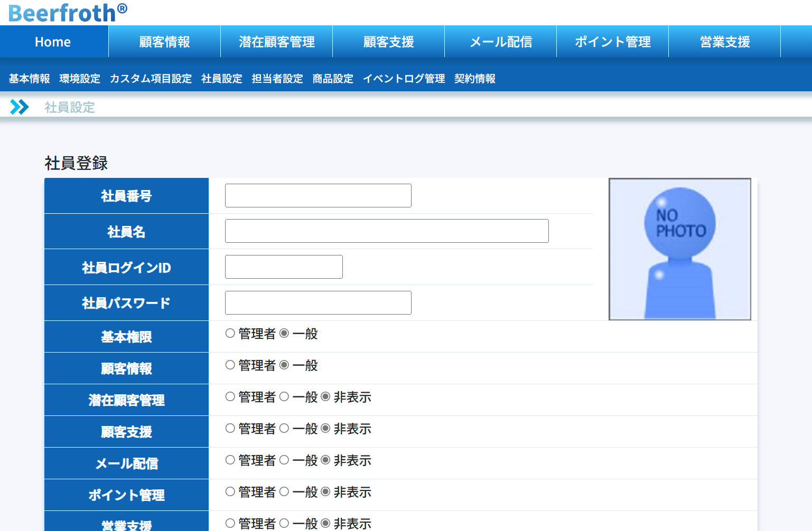This screenshot has height=531, width=812.
Task: Set 顧客支援 permission to 管理者
Action: pyautogui.click(x=230, y=428)
